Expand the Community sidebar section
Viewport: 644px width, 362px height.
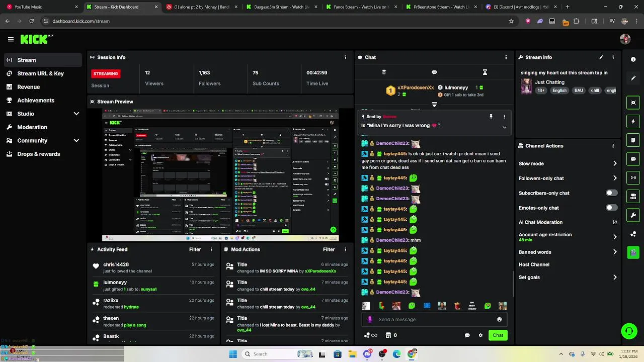point(76,141)
